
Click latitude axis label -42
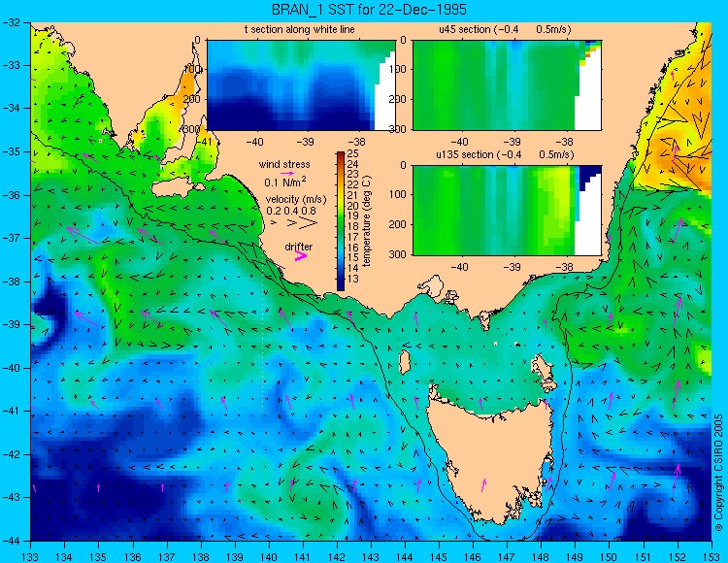[x=11, y=454]
